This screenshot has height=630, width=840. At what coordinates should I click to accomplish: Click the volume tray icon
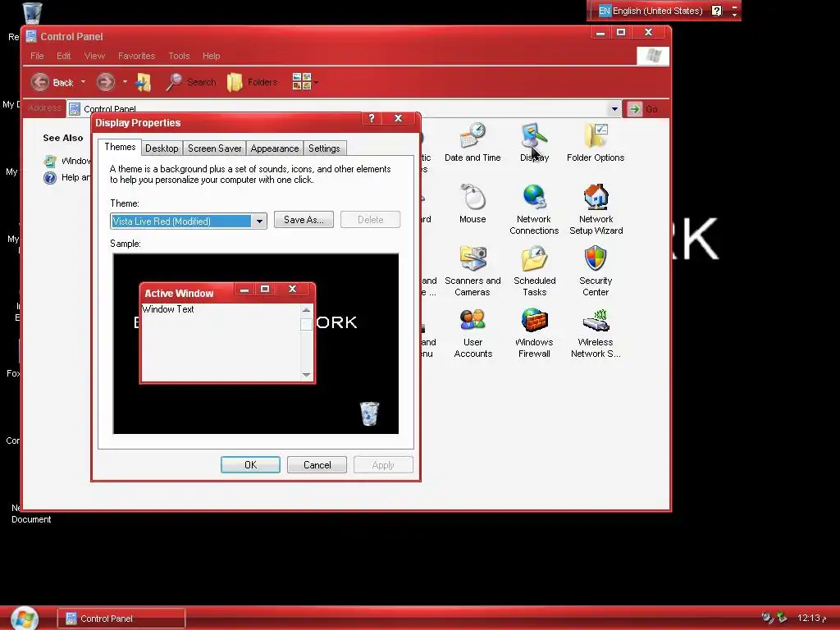click(x=767, y=618)
